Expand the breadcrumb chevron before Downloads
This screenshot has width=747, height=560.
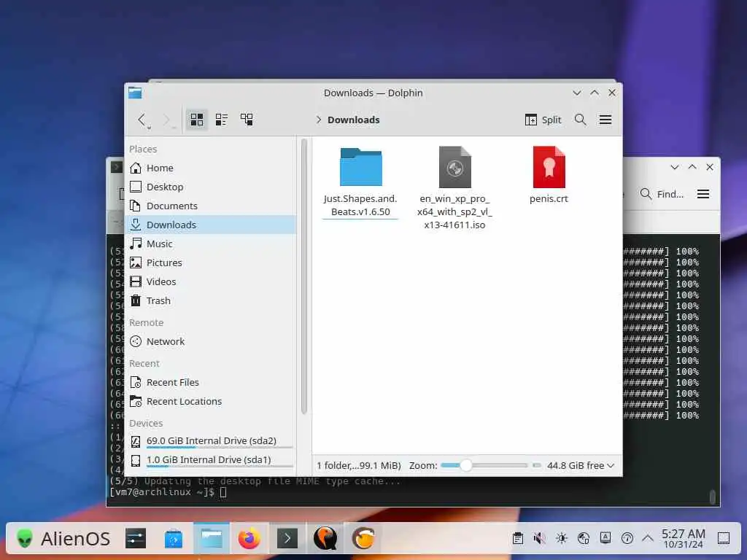point(319,120)
